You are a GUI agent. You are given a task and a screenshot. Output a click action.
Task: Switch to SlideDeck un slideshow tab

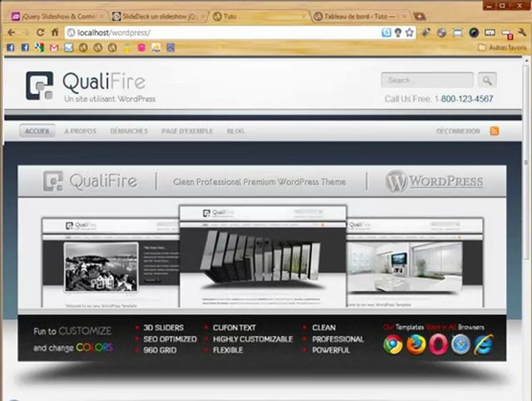(x=159, y=16)
